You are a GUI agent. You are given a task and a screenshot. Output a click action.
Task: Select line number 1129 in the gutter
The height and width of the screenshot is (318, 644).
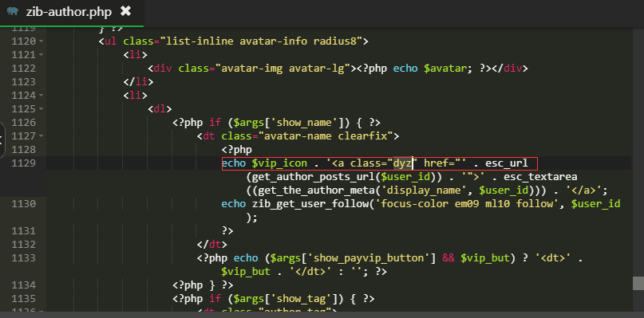pyautogui.click(x=24, y=163)
